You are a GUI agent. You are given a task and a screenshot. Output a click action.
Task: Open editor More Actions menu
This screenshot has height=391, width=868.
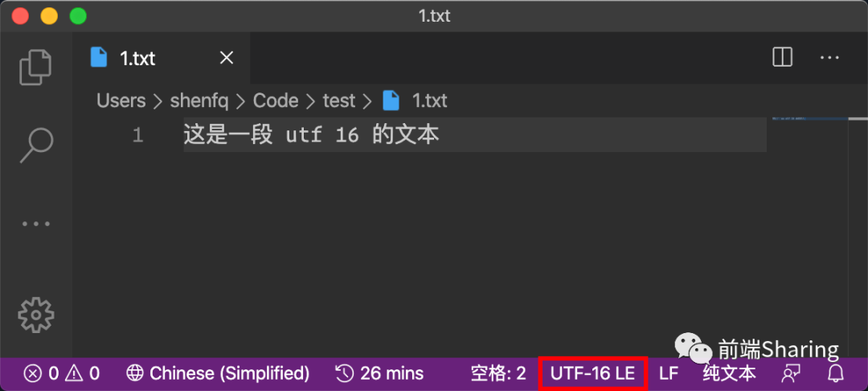click(829, 57)
